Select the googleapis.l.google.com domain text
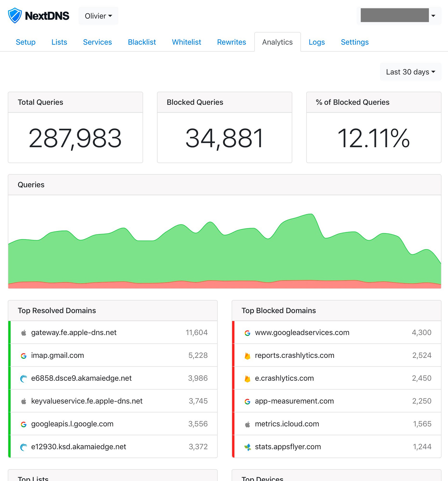Image resolution: width=448 pixels, height=481 pixels. (72, 424)
